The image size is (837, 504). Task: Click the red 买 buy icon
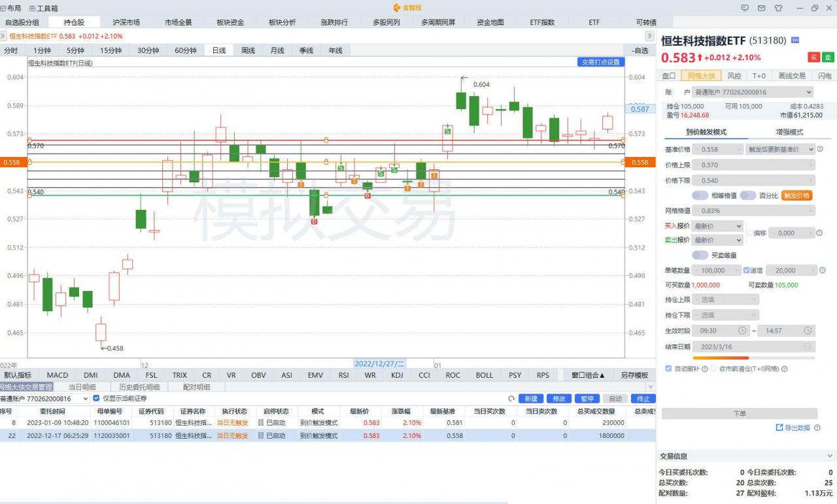814,58
